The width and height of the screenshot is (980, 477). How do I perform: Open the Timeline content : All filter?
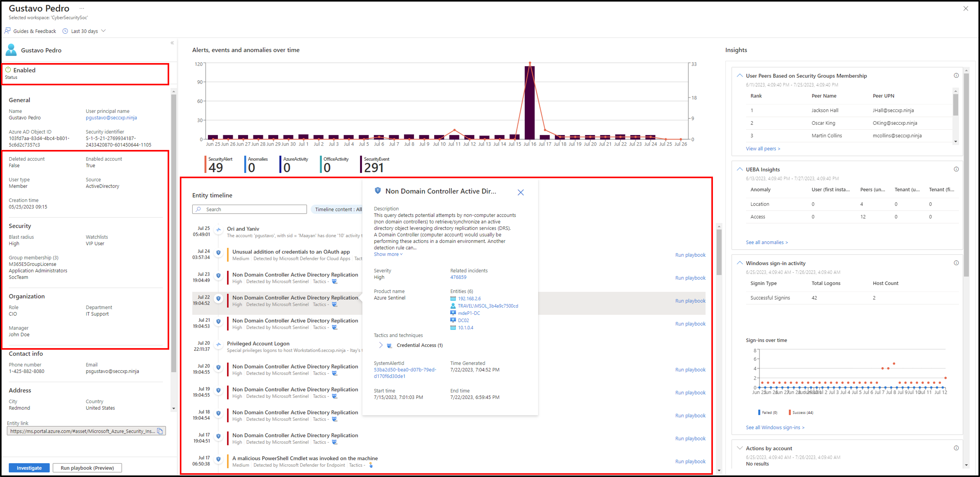pyautogui.click(x=337, y=209)
